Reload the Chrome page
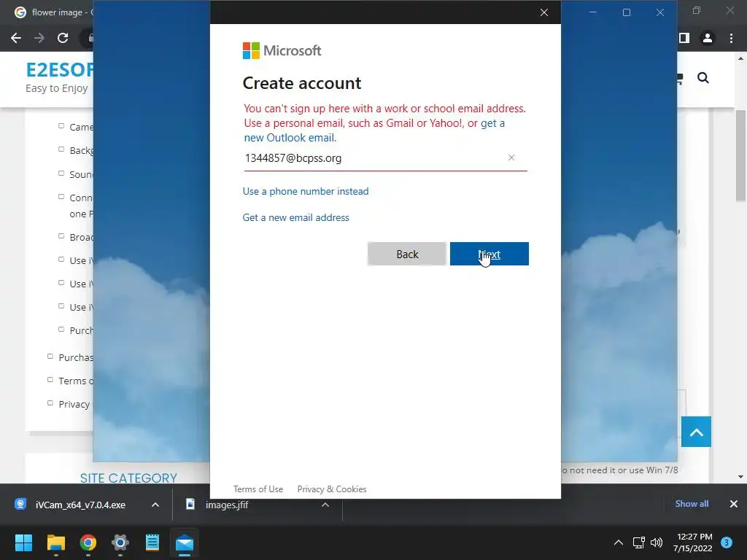The height and width of the screenshot is (560, 747). point(63,38)
